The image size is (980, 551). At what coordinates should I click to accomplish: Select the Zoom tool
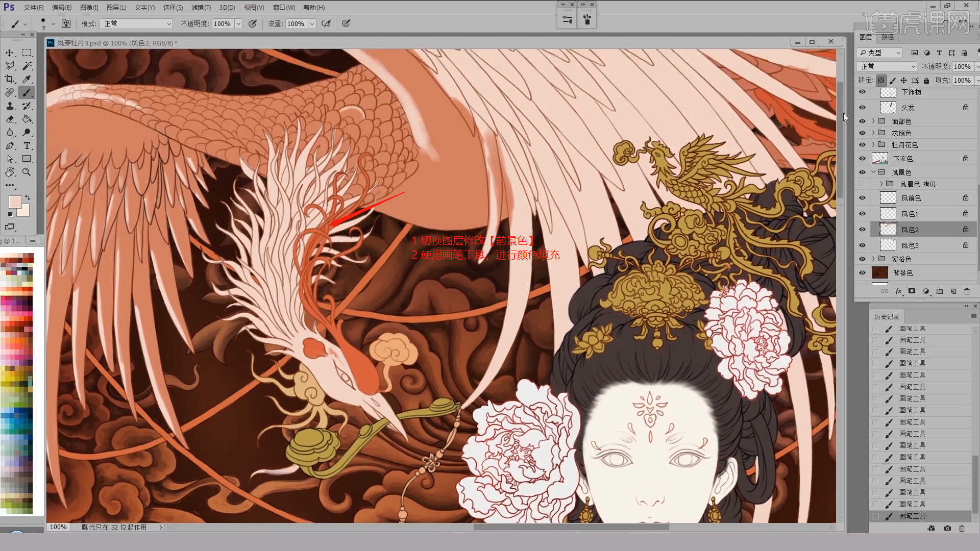[27, 172]
